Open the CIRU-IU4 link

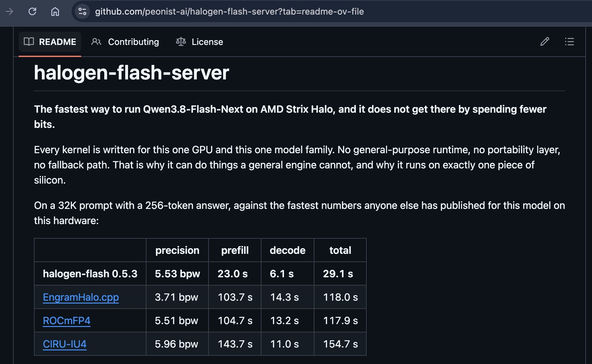(x=65, y=344)
